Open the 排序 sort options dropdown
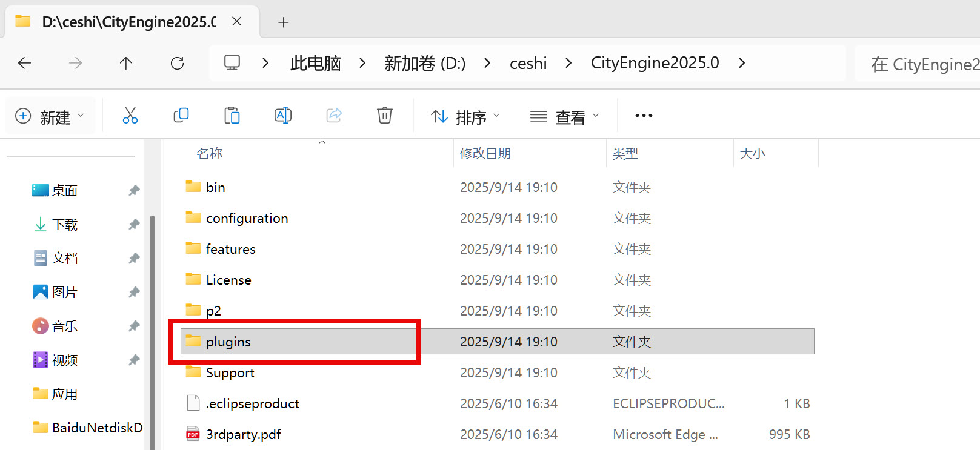The width and height of the screenshot is (980, 450). pyautogui.click(x=465, y=116)
